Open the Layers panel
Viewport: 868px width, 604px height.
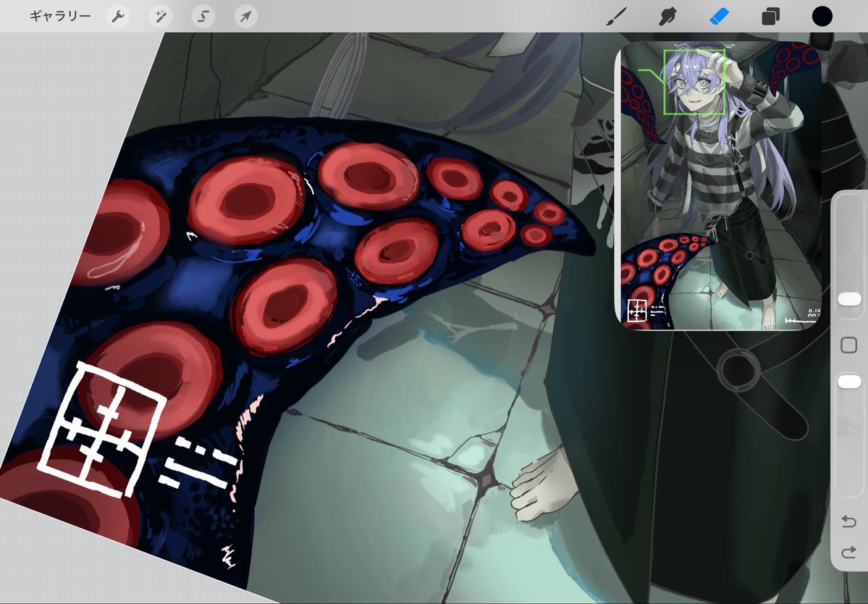770,17
